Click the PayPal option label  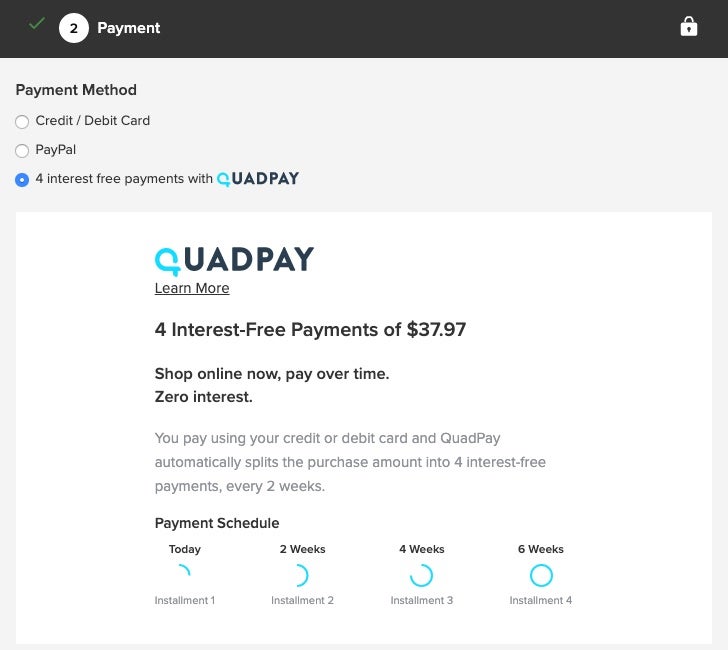point(55,150)
